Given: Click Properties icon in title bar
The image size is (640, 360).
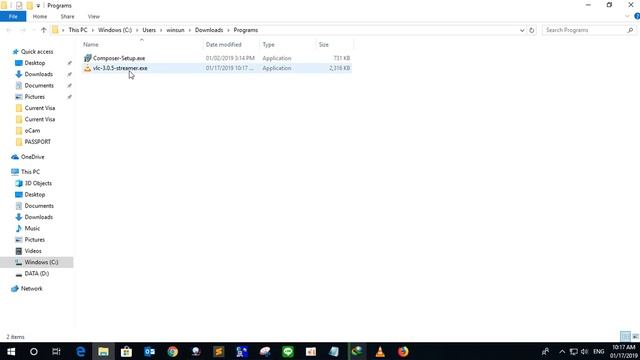Looking at the screenshot, I should pos(19,6).
